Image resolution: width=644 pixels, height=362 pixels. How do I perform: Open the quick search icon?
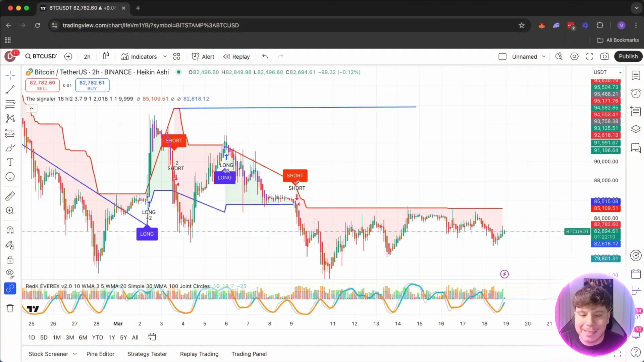(x=559, y=56)
